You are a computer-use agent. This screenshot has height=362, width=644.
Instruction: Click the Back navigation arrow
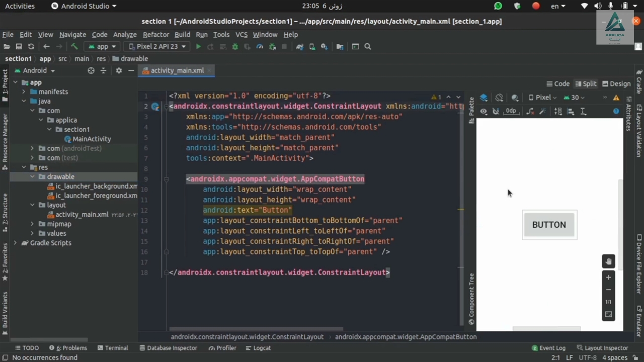pyautogui.click(x=46, y=46)
